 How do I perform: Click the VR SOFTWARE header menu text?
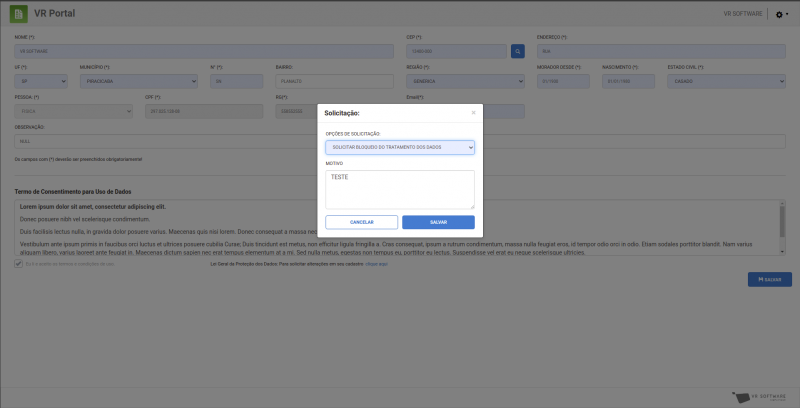tap(743, 15)
